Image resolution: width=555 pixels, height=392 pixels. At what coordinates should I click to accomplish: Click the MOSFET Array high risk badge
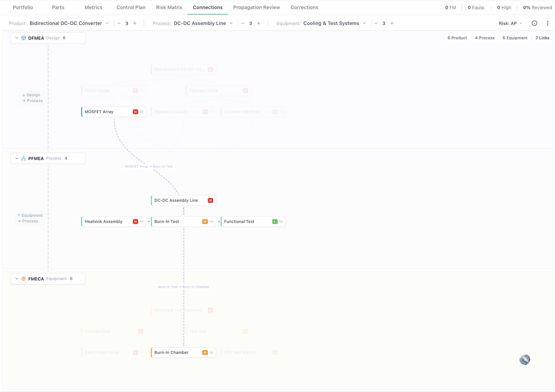pyautogui.click(x=135, y=112)
